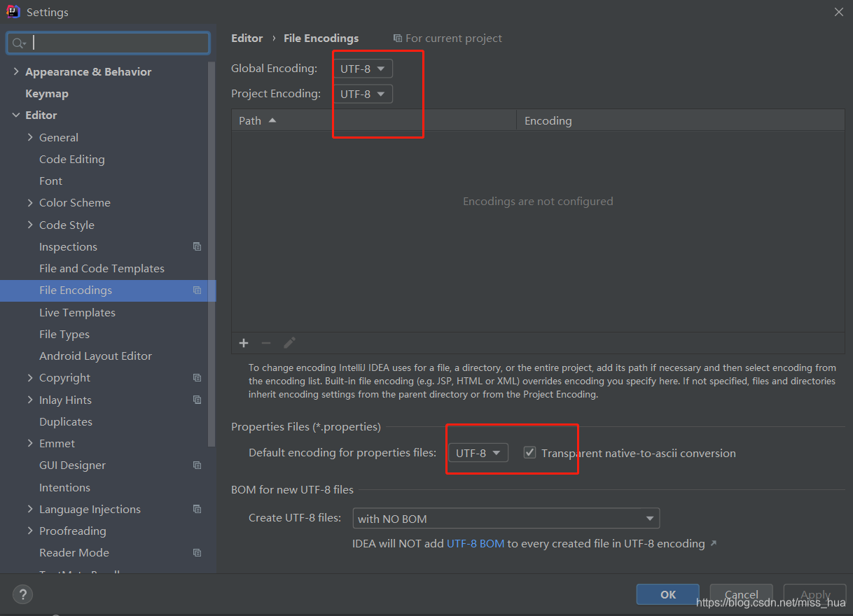Open Android Layout Editor settings

tap(95, 356)
